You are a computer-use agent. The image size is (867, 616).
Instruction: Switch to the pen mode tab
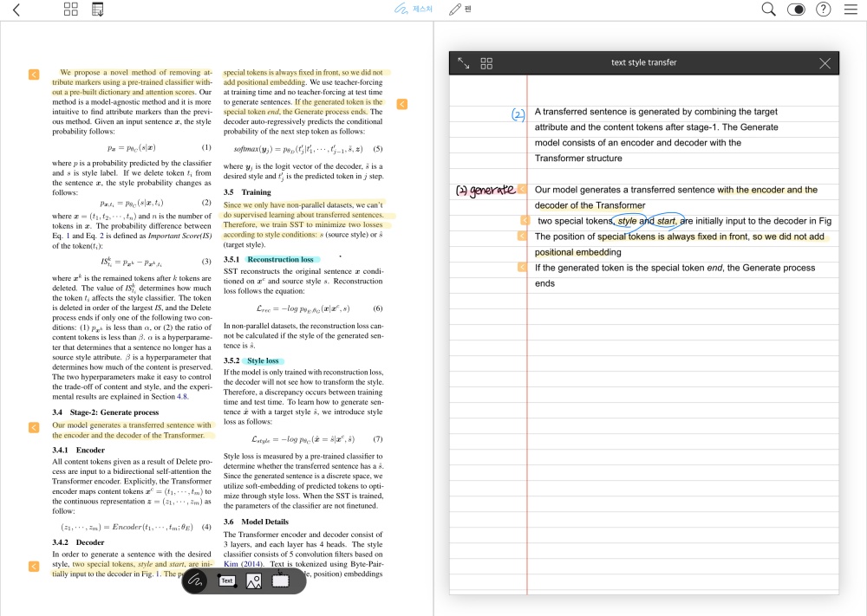[460, 10]
